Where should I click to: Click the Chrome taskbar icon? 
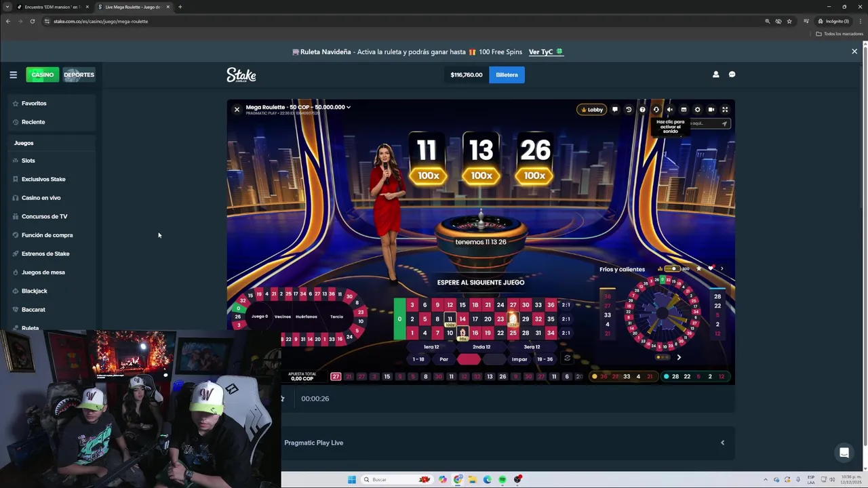click(458, 479)
